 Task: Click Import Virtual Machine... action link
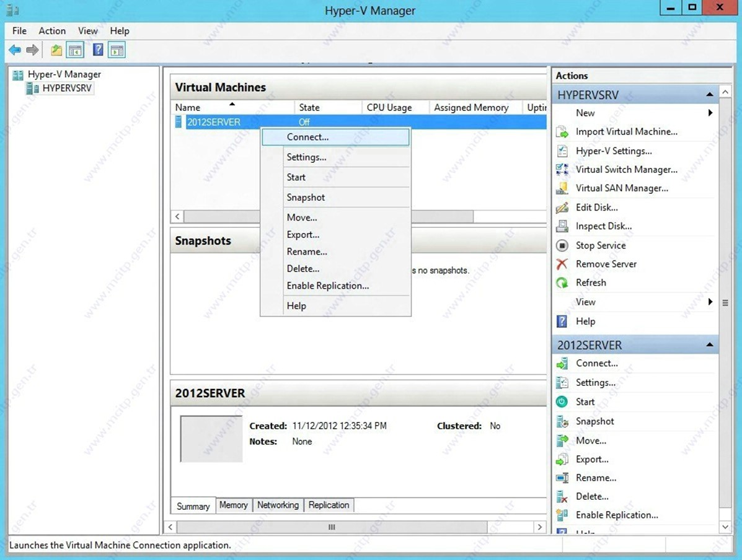(x=627, y=132)
